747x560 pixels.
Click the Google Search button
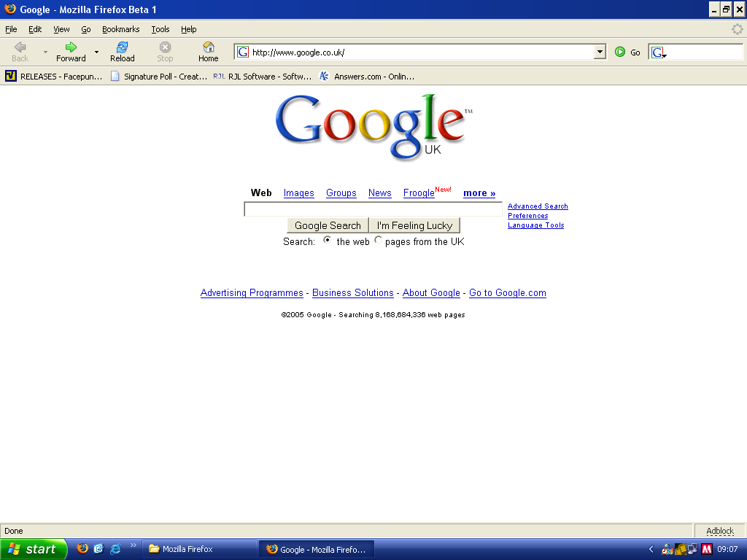click(x=328, y=225)
